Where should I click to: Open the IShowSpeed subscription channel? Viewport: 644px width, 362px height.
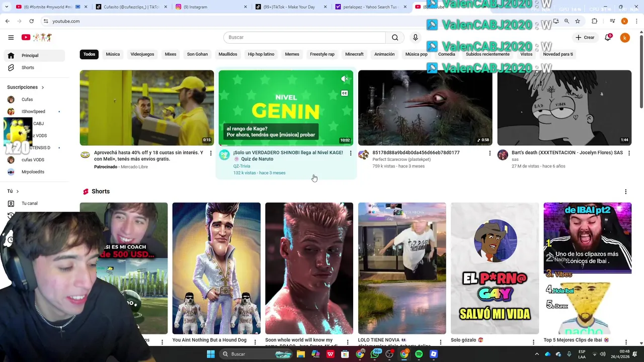34,112
